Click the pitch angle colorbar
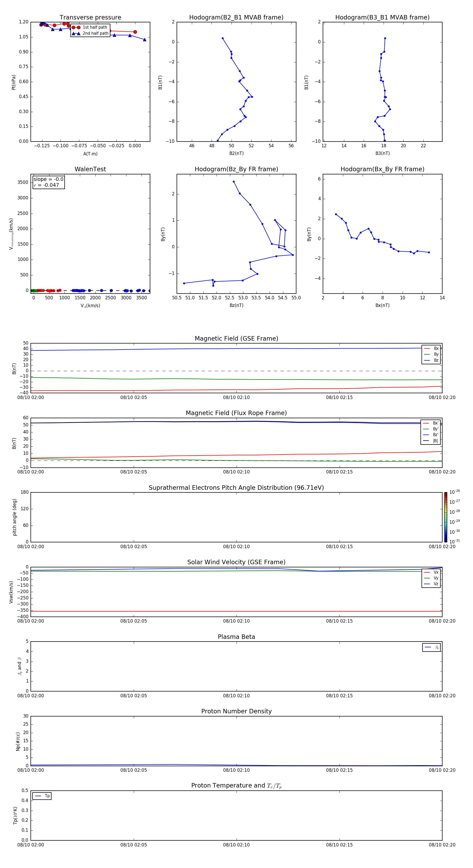 [x=446, y=517]
